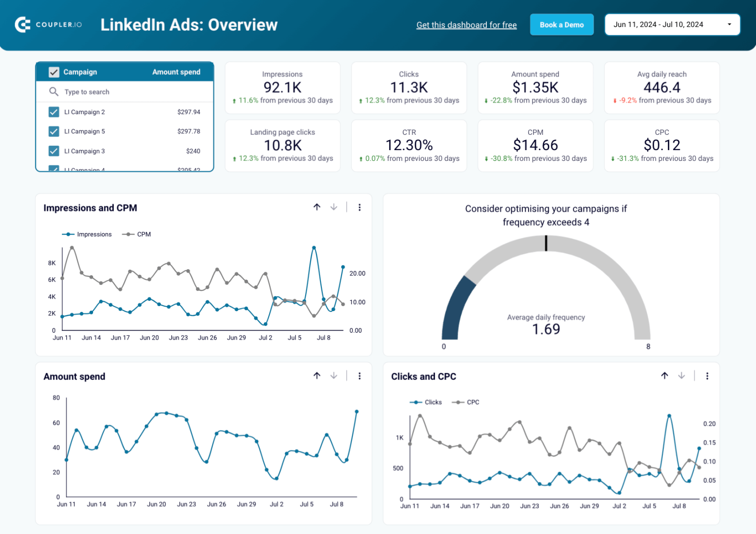Click the upload arrow icon on Amount spend chart
The width and height of the screenshot is (756, 534).
pos(317,376)
